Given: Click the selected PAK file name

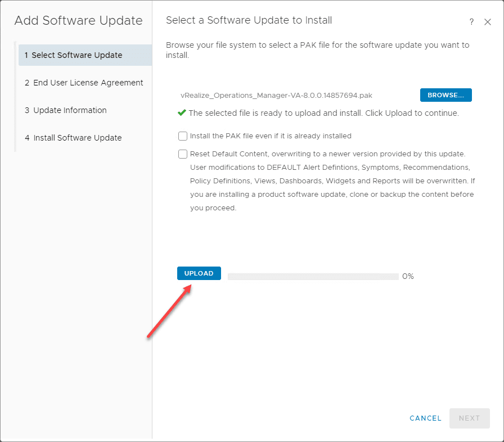Looking at the screenshot, I should click(276, 96).
